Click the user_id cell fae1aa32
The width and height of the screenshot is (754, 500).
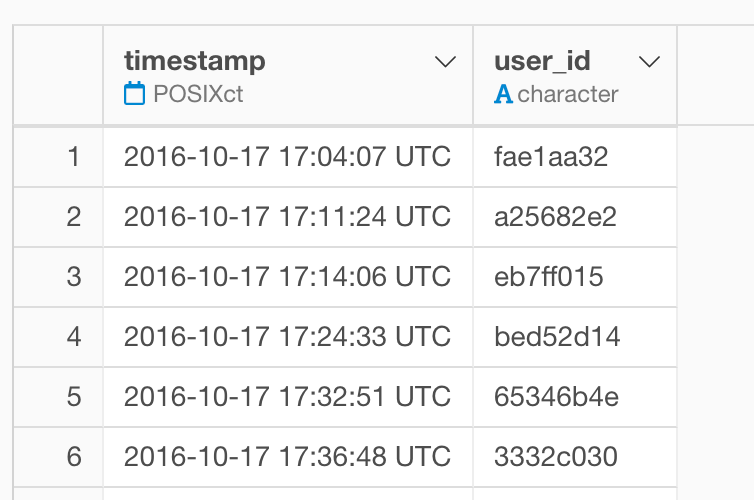[x=575, y=157]
